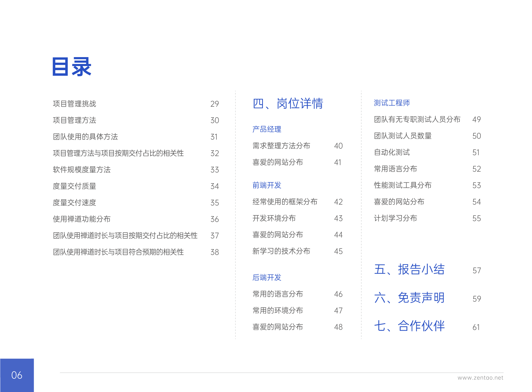Screen dimensions: 532x392
Task: Select the 产品经理 subsection heading
Action: [x=267, y=129]
